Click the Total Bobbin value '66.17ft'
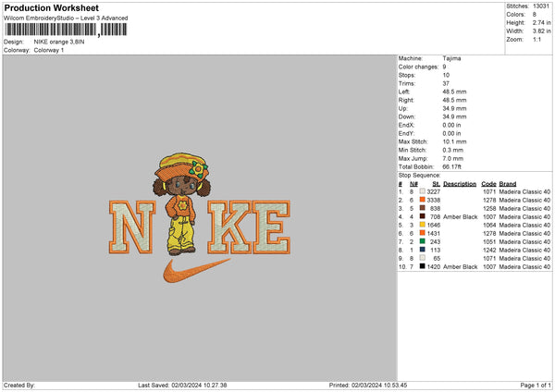 452,166
